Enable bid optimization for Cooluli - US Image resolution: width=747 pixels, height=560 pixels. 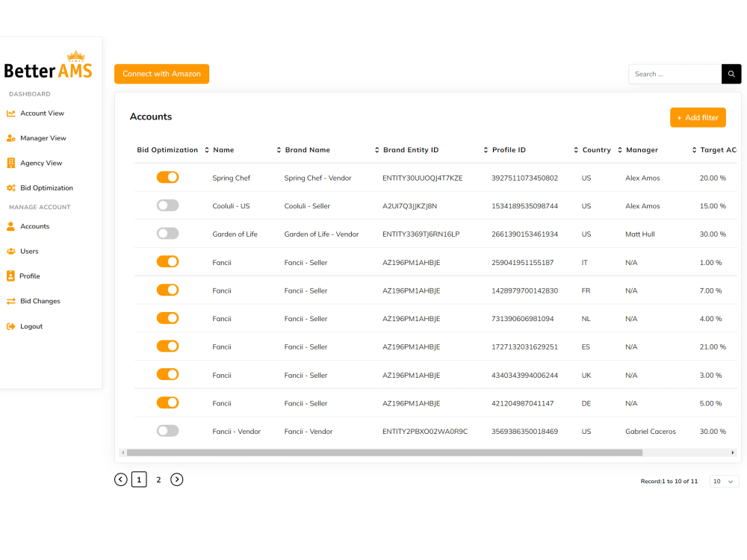click(167, 205)
